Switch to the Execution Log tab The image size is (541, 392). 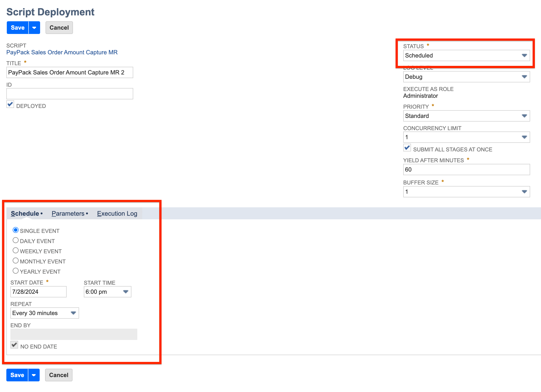[x=117, y=213]
